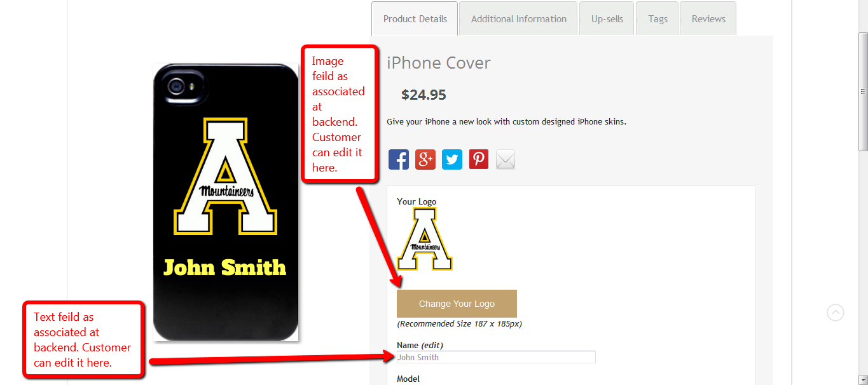View the Reviews tab
Viewport: 868px width, 385px height.
tap(708, 19)
